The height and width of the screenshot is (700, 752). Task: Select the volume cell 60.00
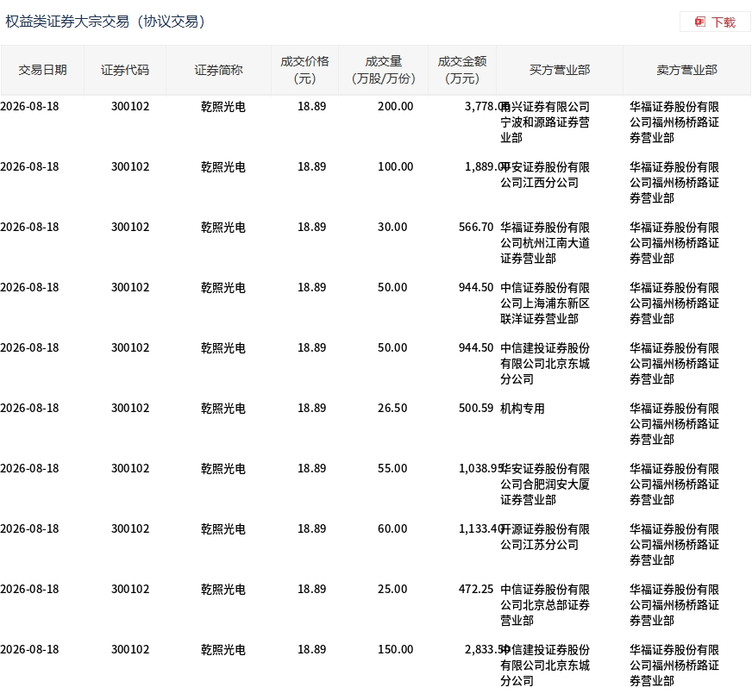392,528
